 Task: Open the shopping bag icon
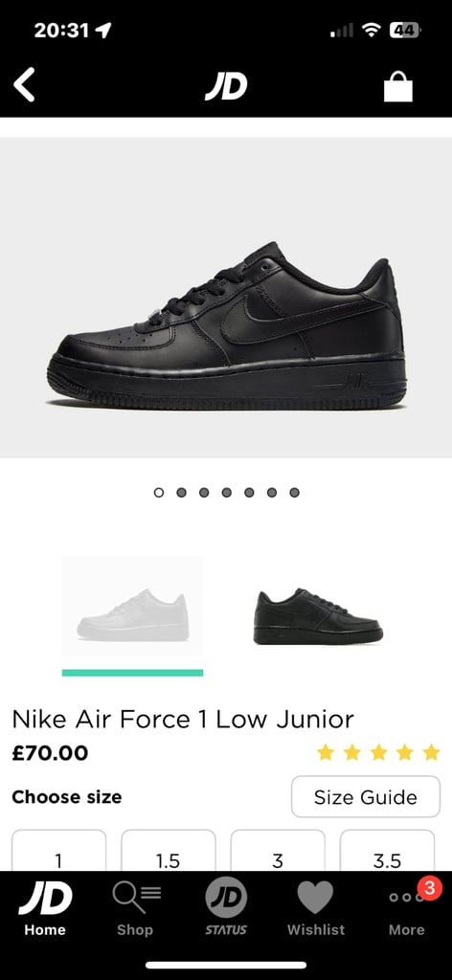[398, 86]
